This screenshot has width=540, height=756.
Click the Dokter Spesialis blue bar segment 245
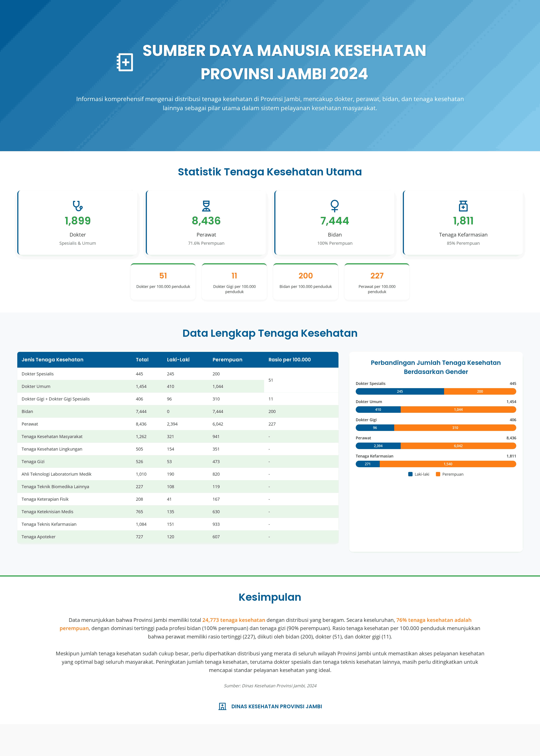(x=400, y=391)
